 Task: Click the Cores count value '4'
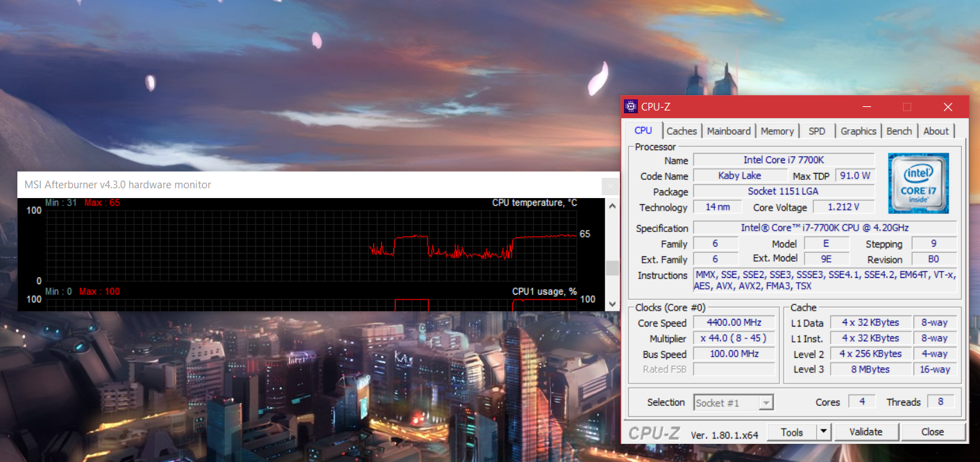point(862,402)
